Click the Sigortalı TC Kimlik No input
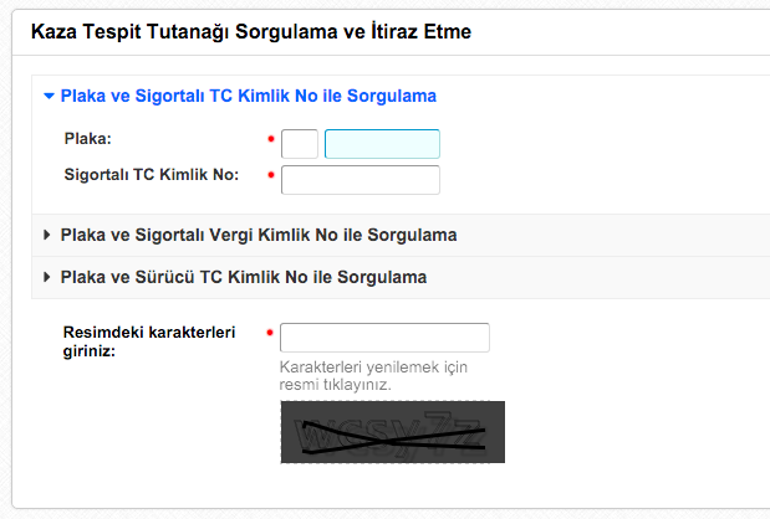 [x=360, y=180]
